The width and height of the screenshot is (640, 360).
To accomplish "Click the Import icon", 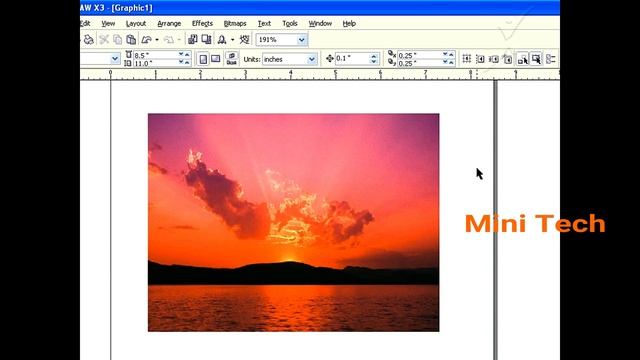I will click(192, 40).
